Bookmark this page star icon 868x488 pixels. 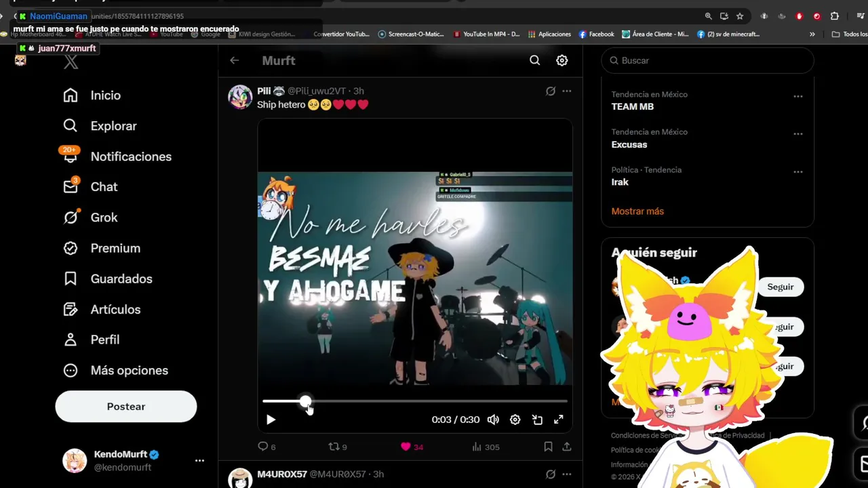click(x=740, y=16)
